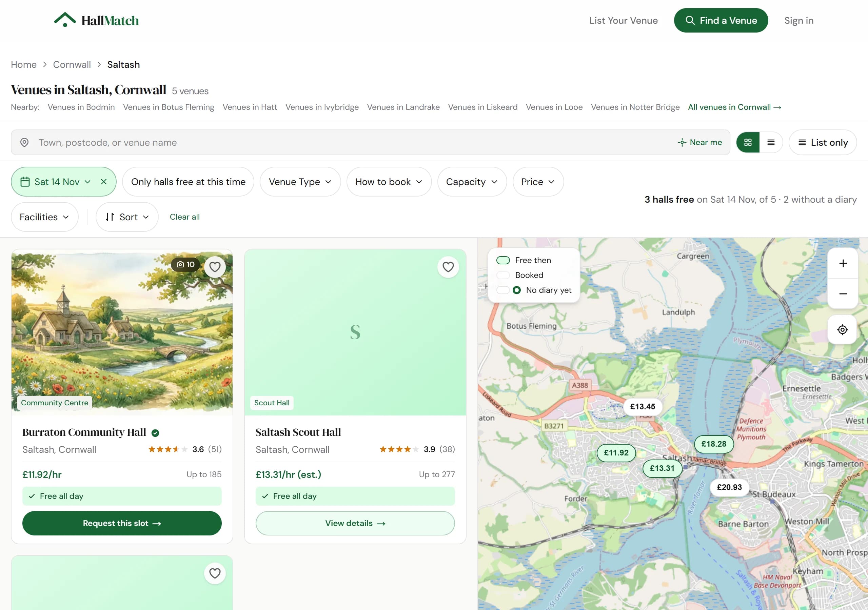The image size is (868, 610).
Task: Select the £13.45 map price marker
Action: pos(642,407)
